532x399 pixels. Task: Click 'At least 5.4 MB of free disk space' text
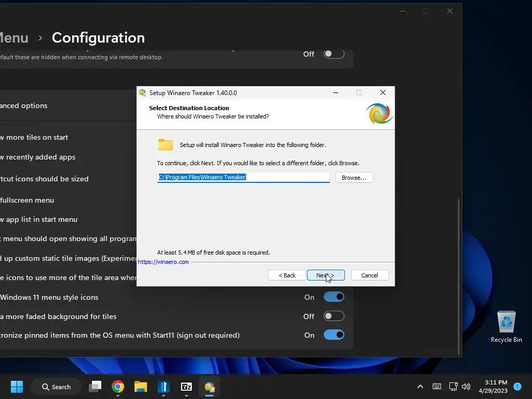(x=214, y=252)
